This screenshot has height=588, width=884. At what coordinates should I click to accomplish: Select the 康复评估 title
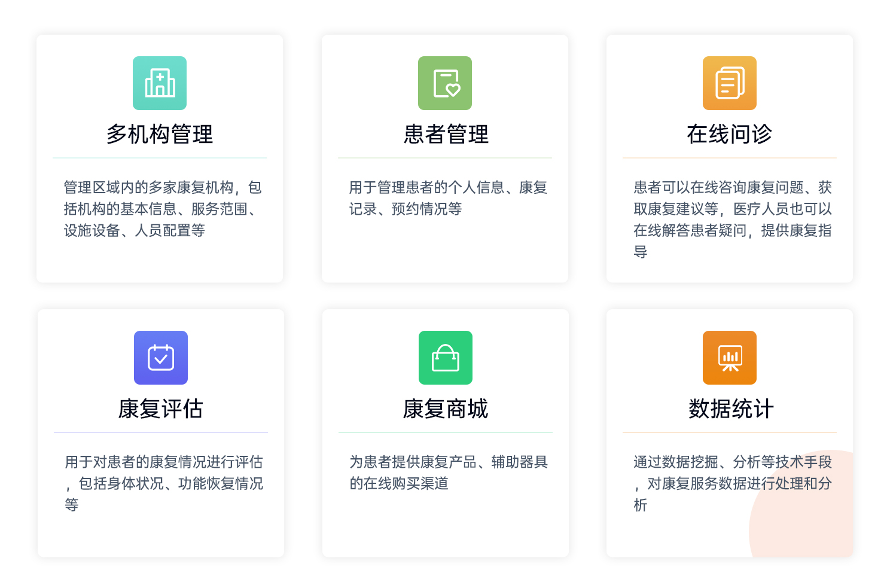(x=161, y=409)
